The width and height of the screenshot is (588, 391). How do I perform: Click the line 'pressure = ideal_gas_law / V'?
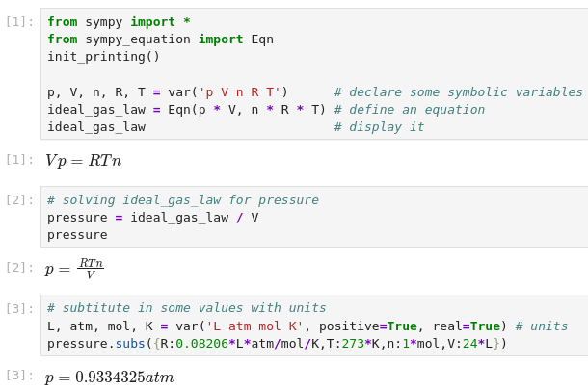pyautogui.click(x=152, y=218)
